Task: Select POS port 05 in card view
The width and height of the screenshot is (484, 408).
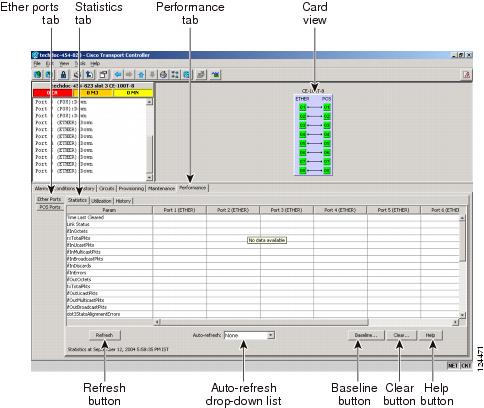Action: (x=327, y=143)
